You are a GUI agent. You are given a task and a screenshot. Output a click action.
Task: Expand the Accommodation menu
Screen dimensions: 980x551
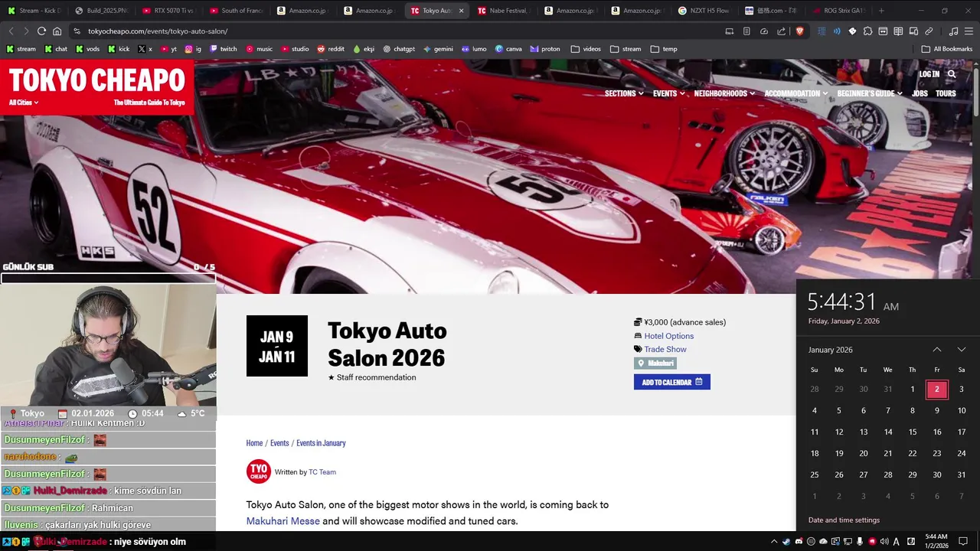pyautogui.click(x=796, y=93)
